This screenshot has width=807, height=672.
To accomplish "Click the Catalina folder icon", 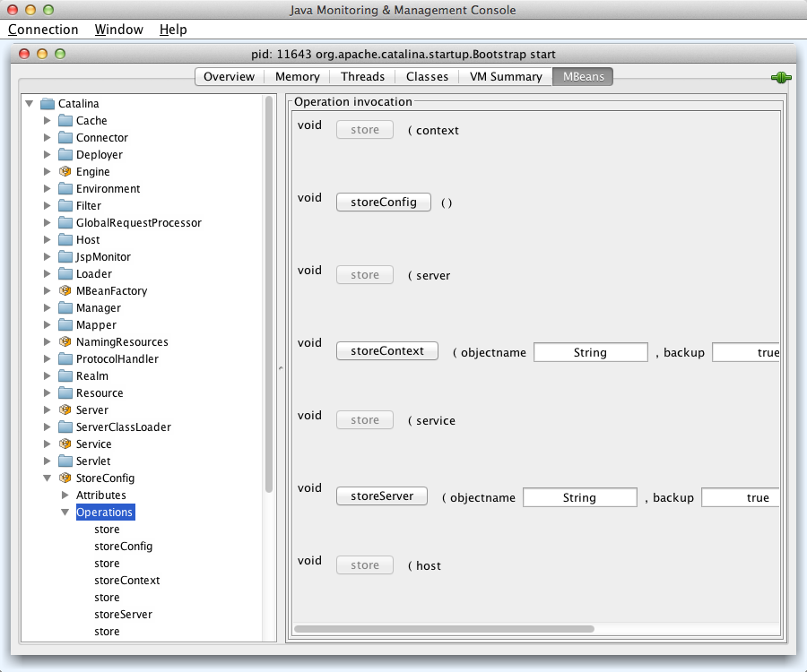I will (48, 104).
